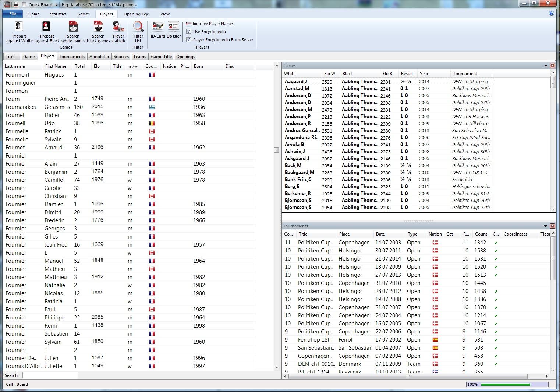Viewport: 560px width, 392px height.
Task: Click Prepare against Black icon
Action: (x=46, y=27)
